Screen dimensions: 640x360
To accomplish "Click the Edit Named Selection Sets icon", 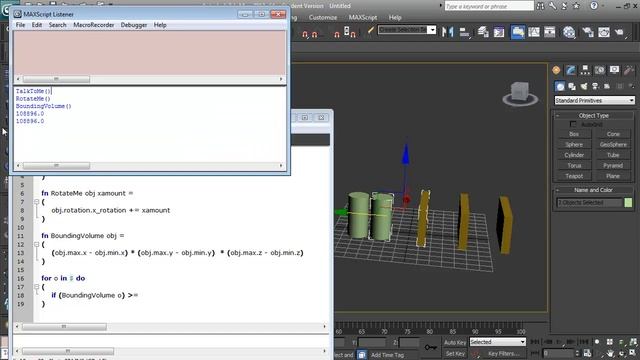I will [x=370, y=31].
